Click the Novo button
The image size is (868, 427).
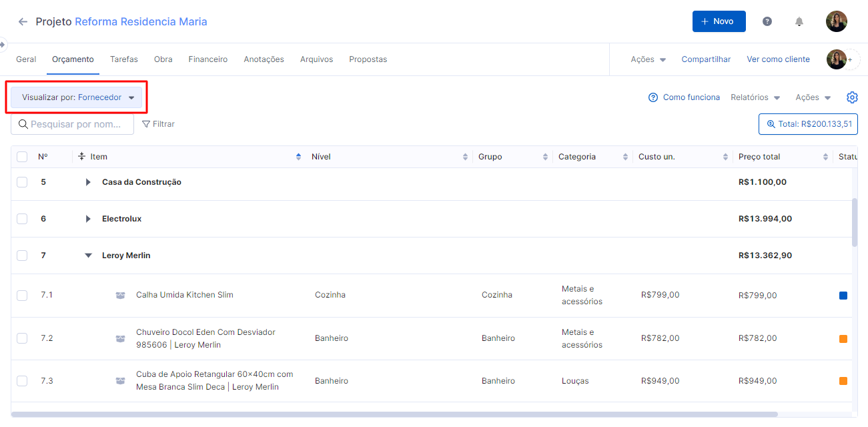click(719, 21)
